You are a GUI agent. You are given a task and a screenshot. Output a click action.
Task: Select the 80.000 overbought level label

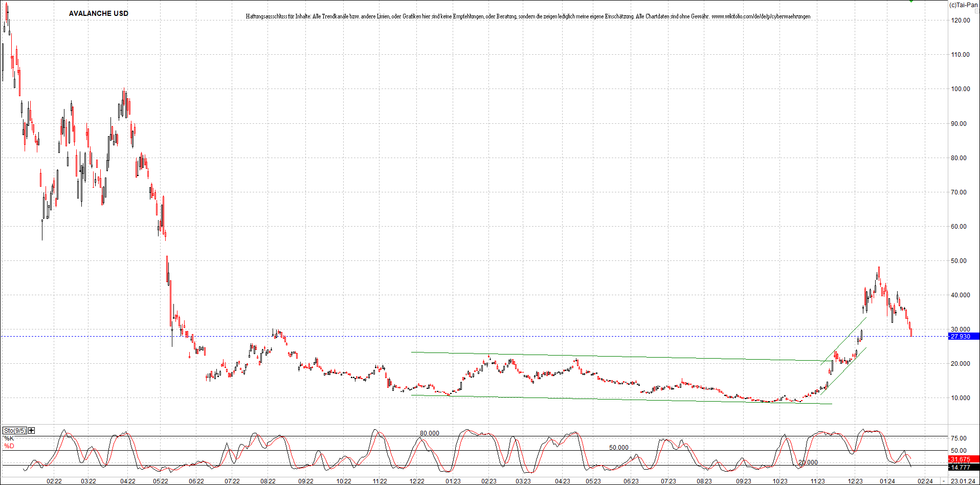(429, 433)
